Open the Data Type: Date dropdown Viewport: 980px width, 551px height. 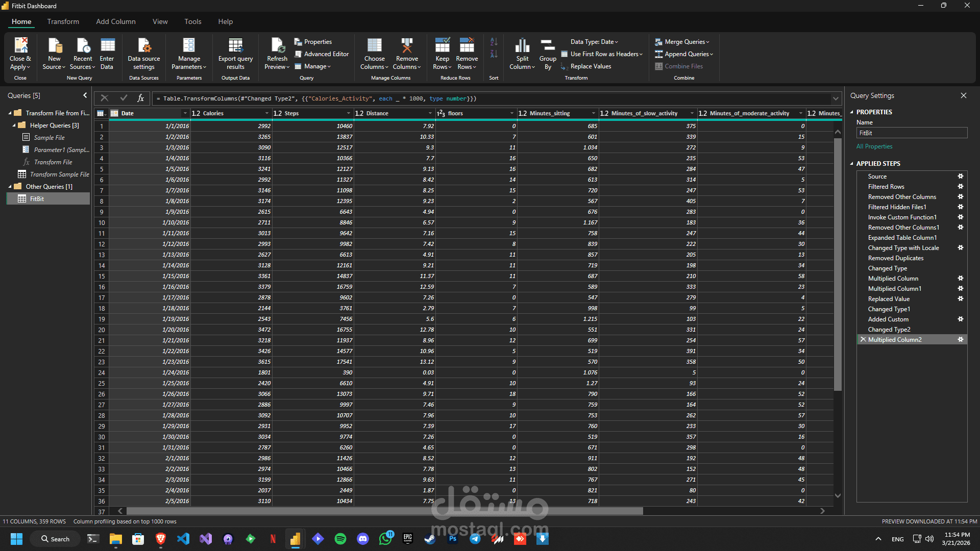594,42
